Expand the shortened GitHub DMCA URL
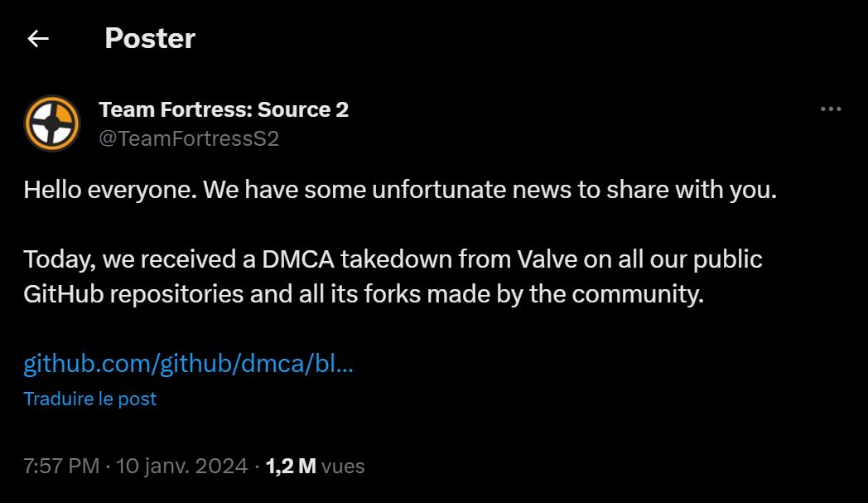This screenshot has width=868, height=503. [188, 361]
